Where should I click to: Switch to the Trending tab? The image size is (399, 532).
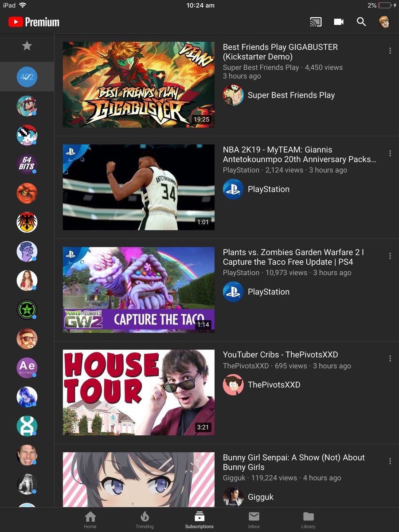point(145,520)
